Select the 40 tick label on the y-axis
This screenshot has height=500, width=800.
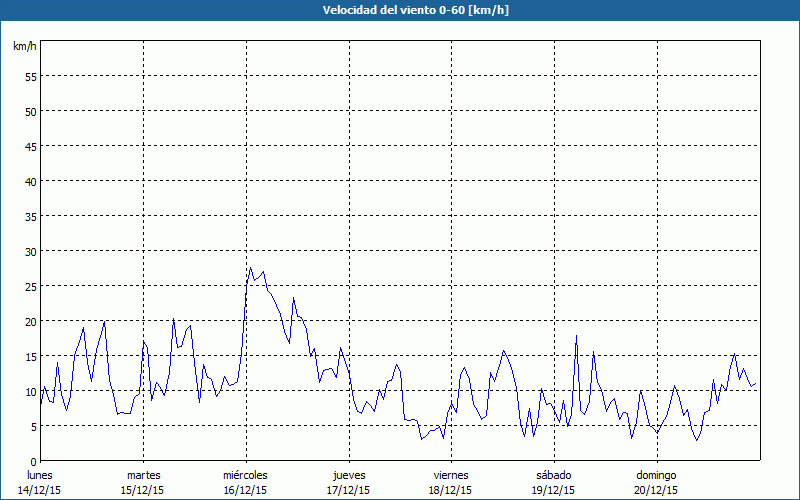(x=30, y=181)
